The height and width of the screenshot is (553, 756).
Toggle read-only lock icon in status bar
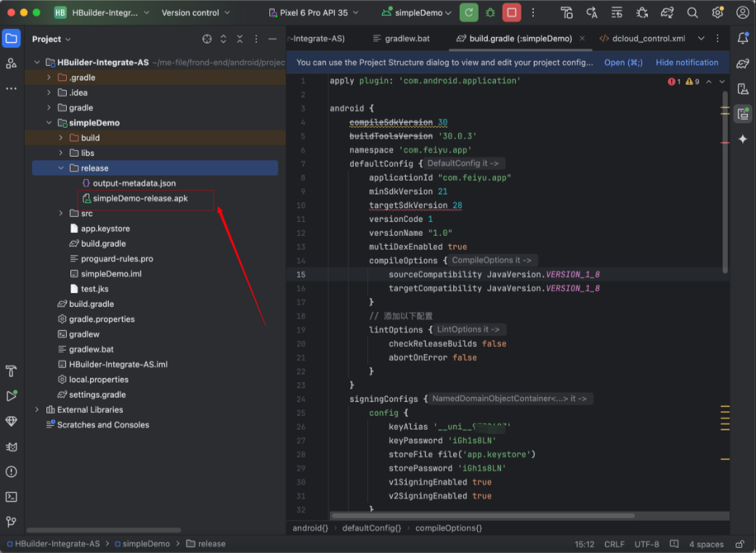(x=739, y=544)
